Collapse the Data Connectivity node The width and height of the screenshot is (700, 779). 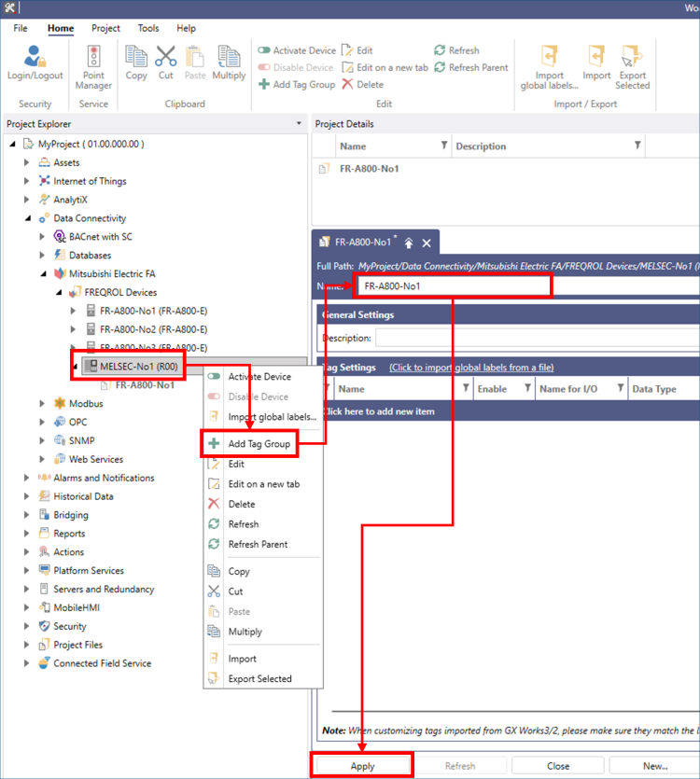(28, 218)
